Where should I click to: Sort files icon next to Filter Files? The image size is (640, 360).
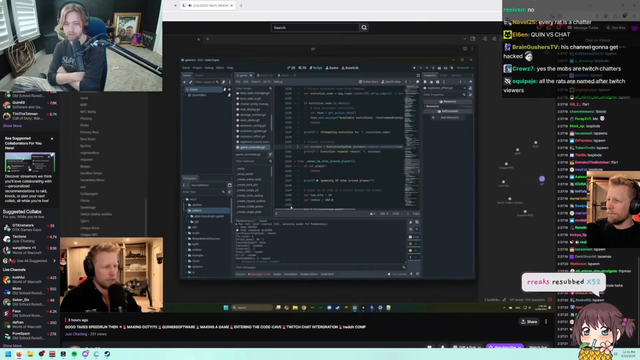tap(229, 192)
